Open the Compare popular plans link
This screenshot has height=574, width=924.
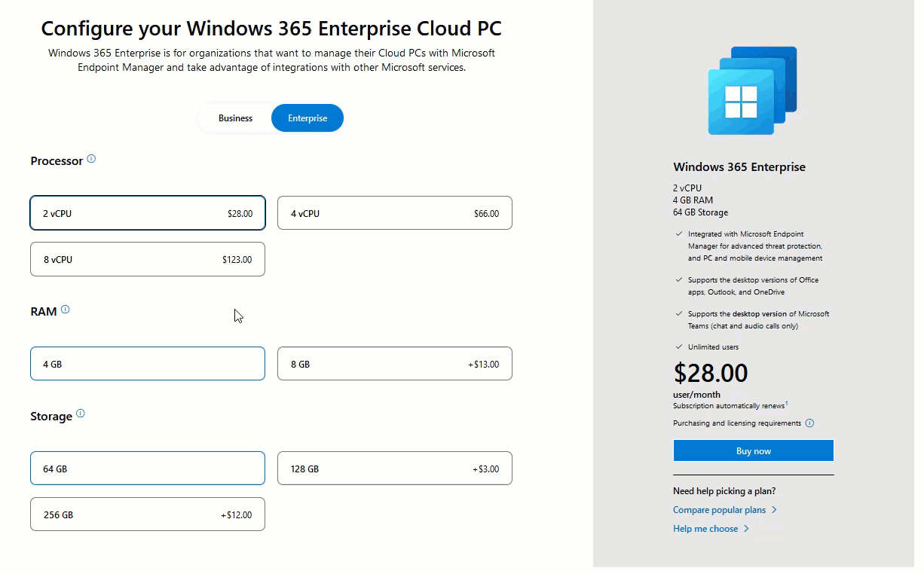pos(719,510)
